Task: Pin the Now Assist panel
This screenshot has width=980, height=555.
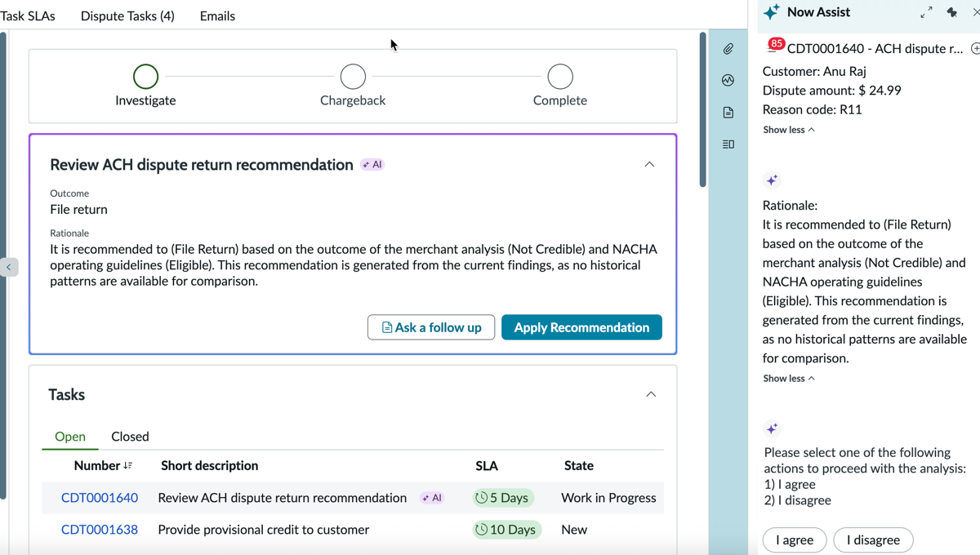Action: [x=951, y=12]
